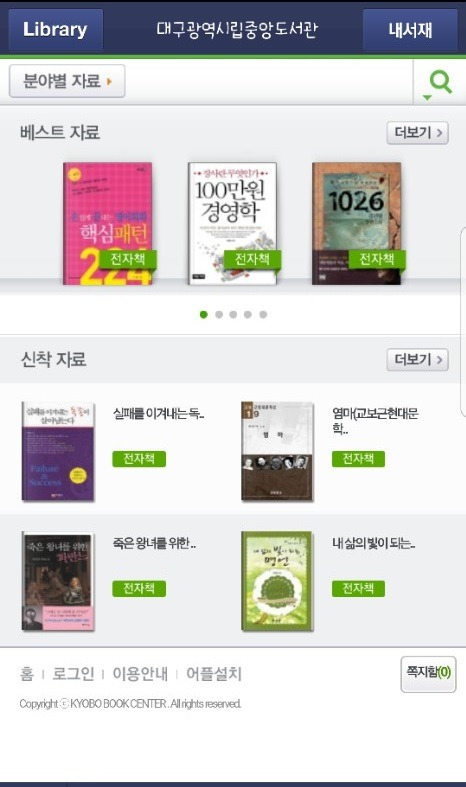The image size is (466, 787).
Task: Expand 더보기 for 베스트 자료
Action: pyautogui.click(x=418, y=133)
